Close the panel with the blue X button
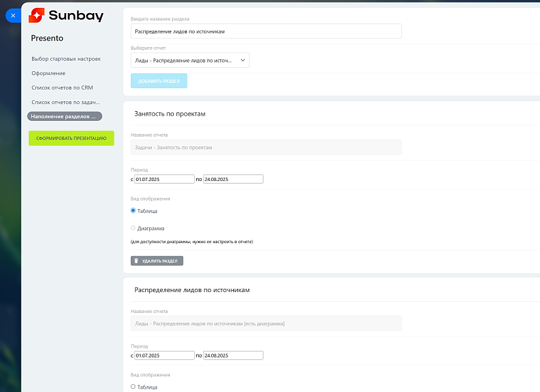This screenshot has height=392, width=540. [12, 15]
